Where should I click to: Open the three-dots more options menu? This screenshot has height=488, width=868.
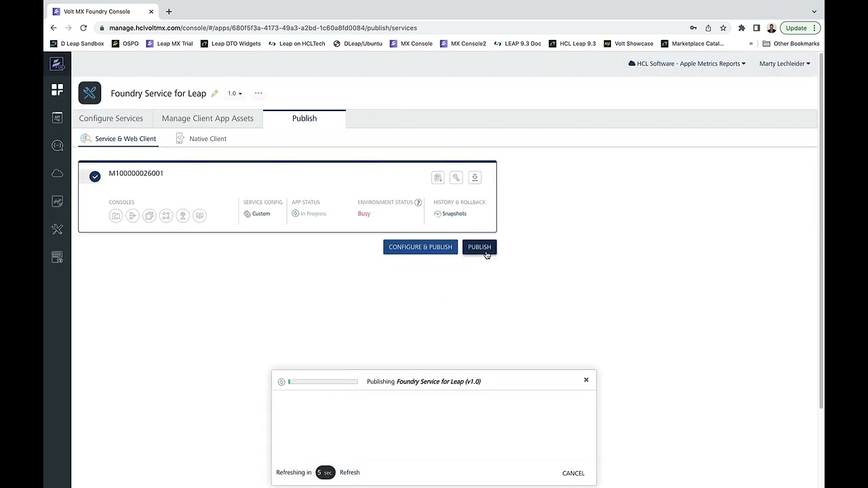(258, 94)
